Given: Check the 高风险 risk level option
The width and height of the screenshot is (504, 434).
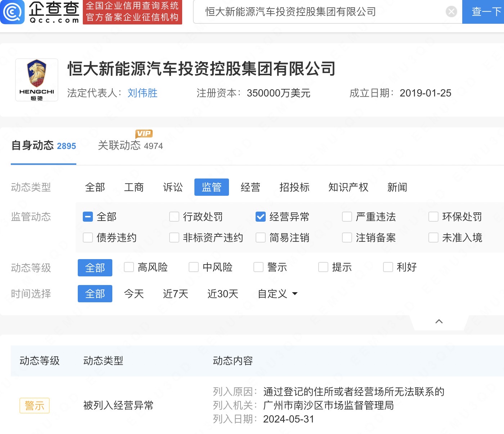Looking at the screenshot, I should 129,267.
